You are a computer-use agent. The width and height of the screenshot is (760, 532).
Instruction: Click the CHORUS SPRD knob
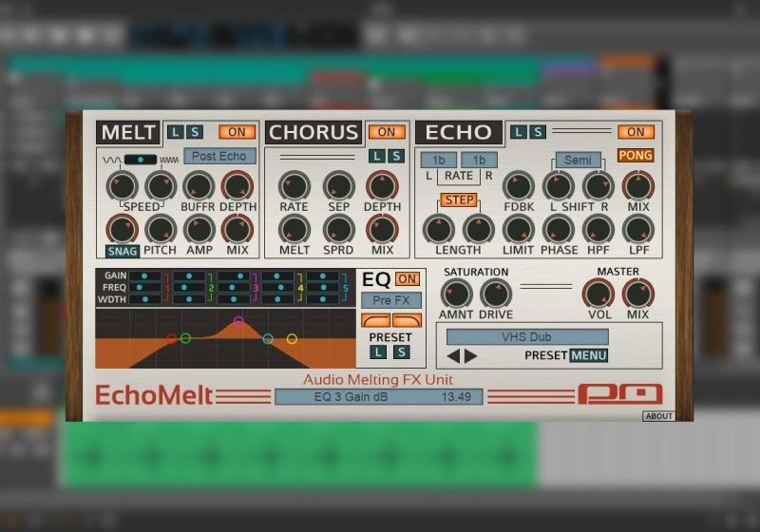point(338,229)
